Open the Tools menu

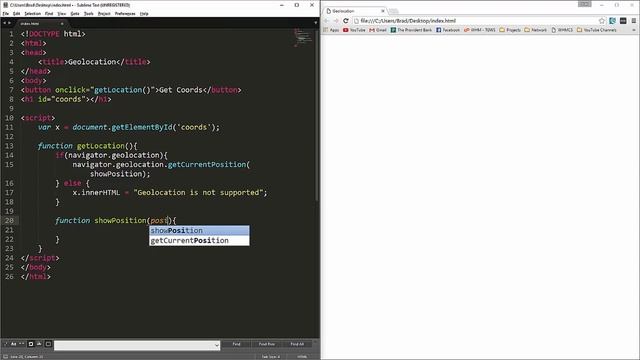(89, 13)
